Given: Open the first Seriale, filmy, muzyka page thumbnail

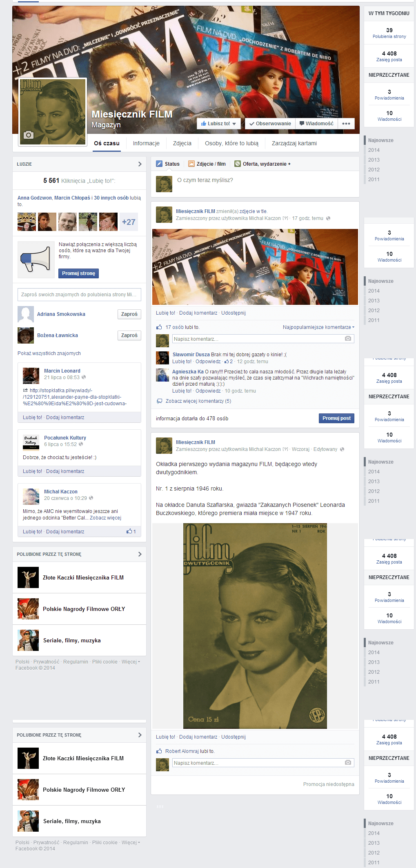Looking at the screenshot, I should coord(28,640).
